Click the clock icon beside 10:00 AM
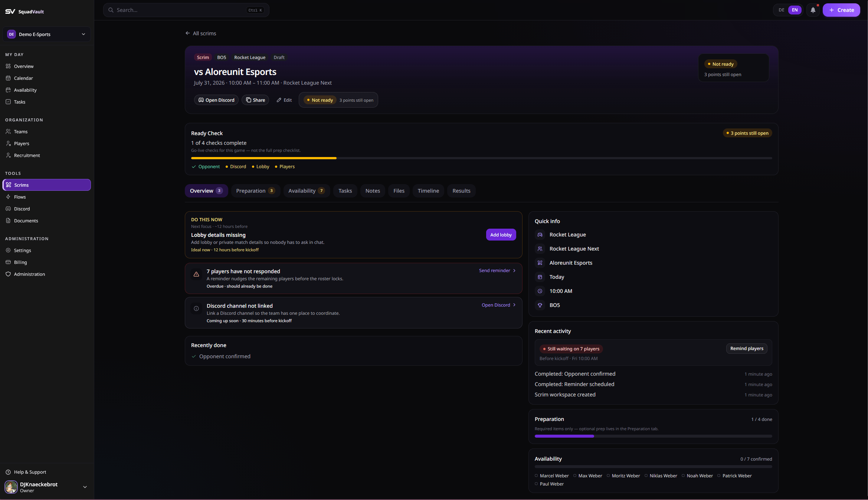 540,291
